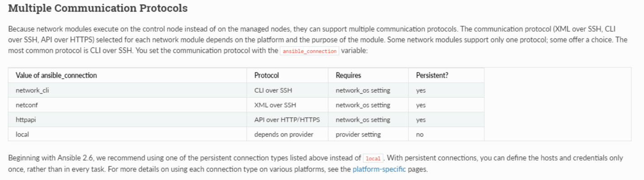This screenshot has height=180, width=644.
Task: Click the network_os setting cell in netconf row
Action: [369, 105]
